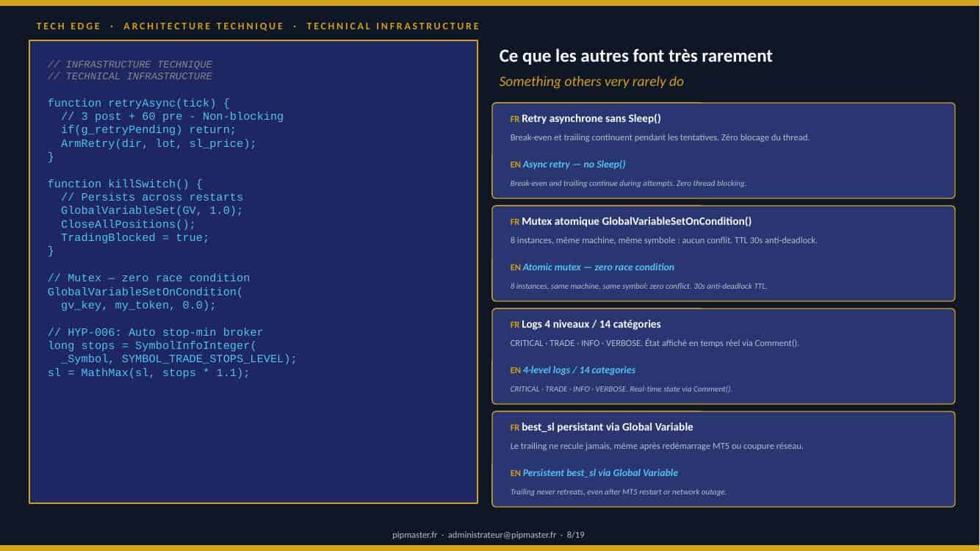Screen dimensions: 980x551
Task: Click the EN badge beside Persistent best_sl
Action: [515, 473]
